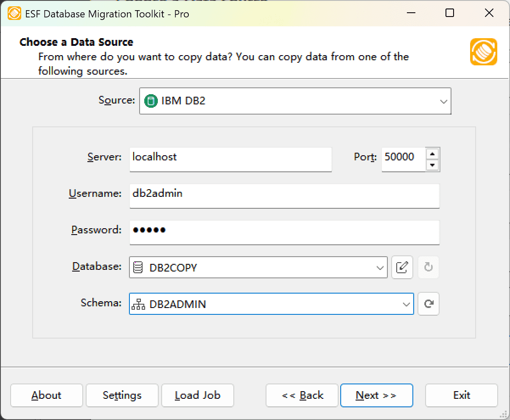
Task: Increase the Port value with the up arrow
Action: (433, 154)
